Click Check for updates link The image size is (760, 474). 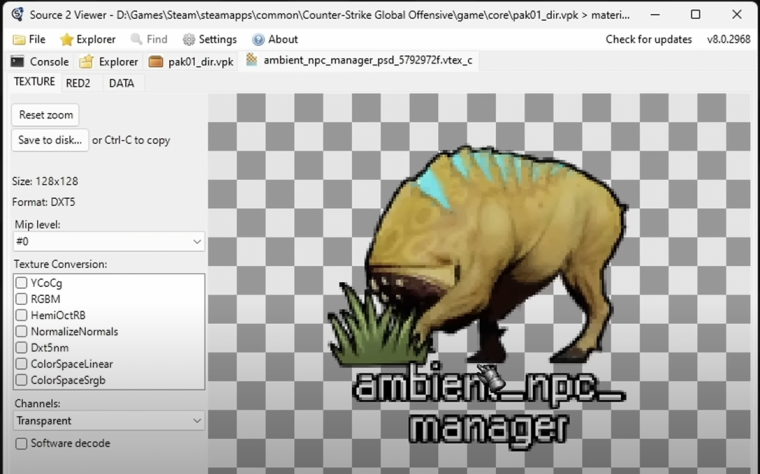click(649, 39)
